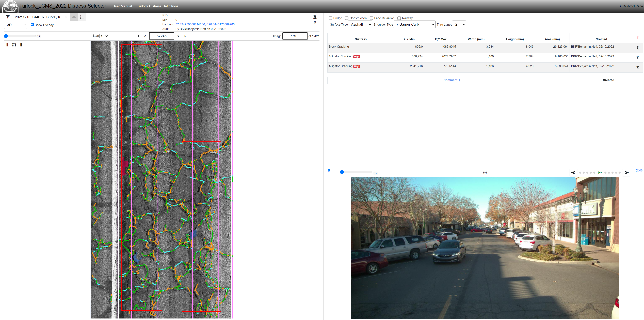
Task: Delete the Block Cracking row
Action: pos(637,48)
